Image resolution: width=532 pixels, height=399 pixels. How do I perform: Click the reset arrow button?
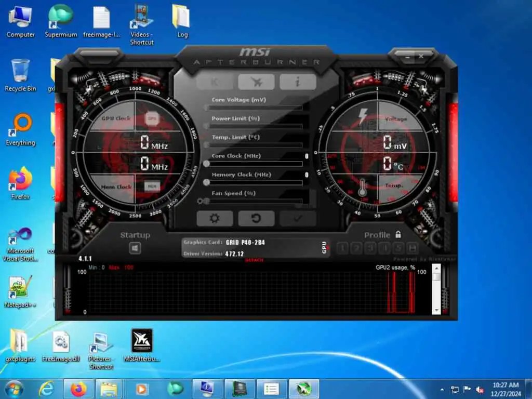point(256,219)
